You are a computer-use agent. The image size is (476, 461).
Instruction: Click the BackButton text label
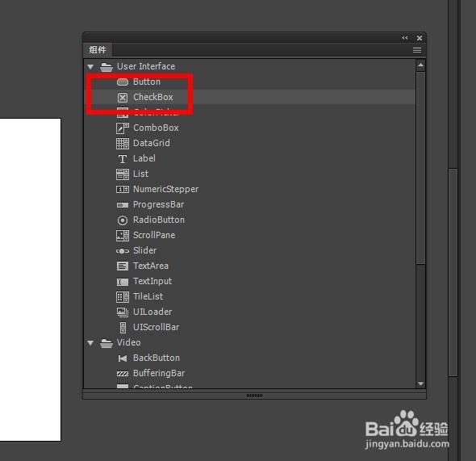(157, 358)
